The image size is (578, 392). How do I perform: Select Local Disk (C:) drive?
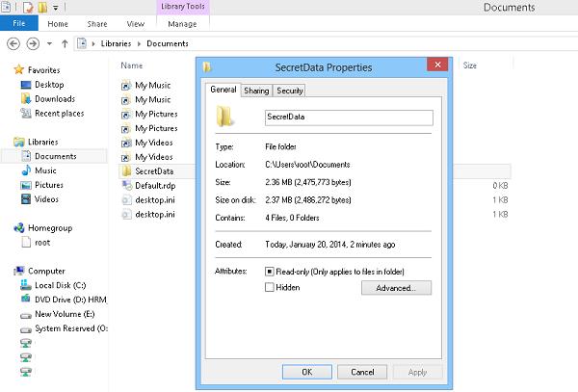(60, 285)
